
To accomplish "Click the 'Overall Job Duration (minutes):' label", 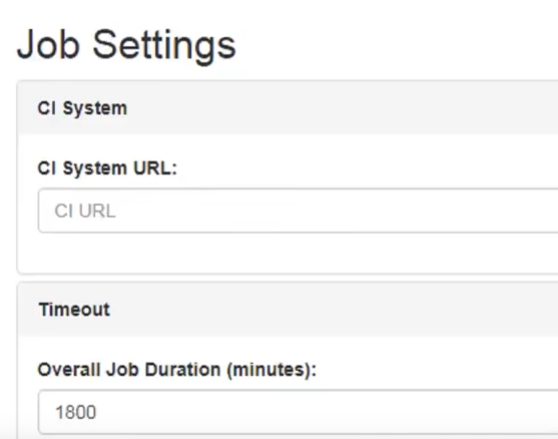I will (x=177, y=369).
